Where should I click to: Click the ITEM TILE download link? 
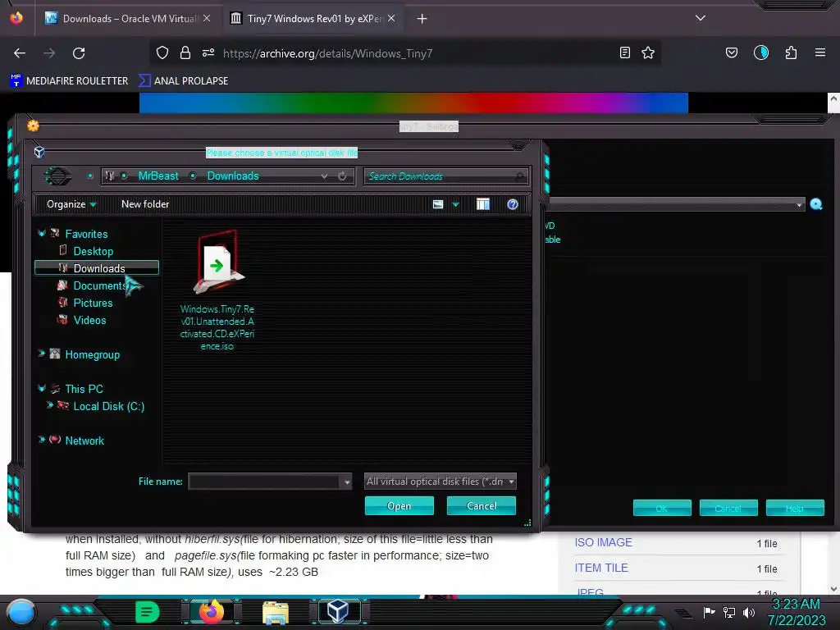[x=601, y=568]
